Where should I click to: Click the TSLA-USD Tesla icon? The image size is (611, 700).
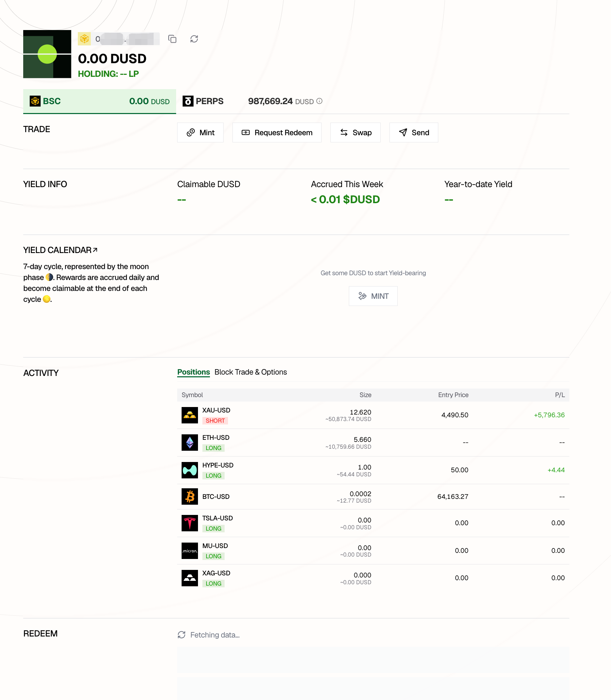190,523
